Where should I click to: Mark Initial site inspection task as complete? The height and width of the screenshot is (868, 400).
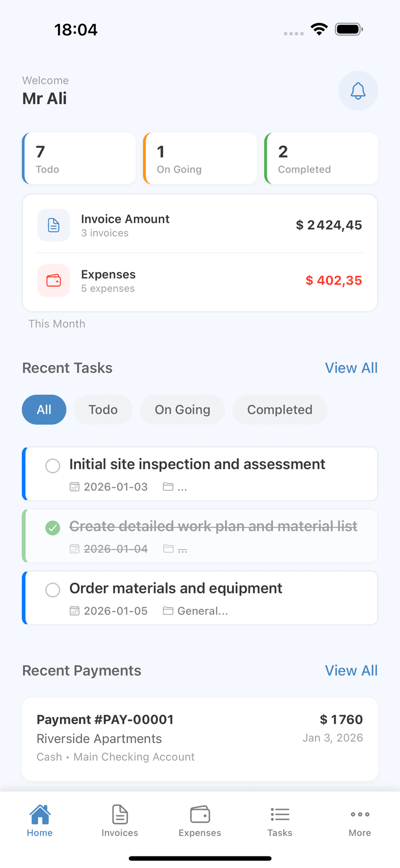pos(53,466)
